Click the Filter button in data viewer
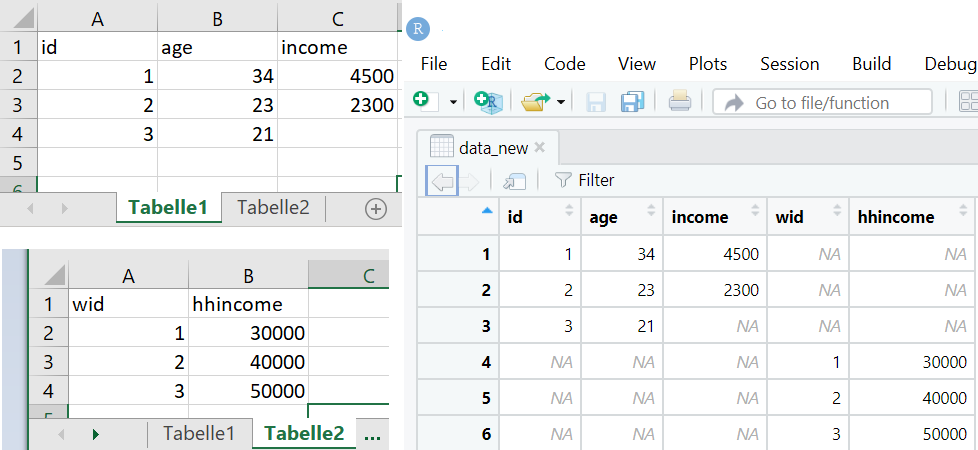The width and height of the screenshot is (978, 450). [585, 180]
